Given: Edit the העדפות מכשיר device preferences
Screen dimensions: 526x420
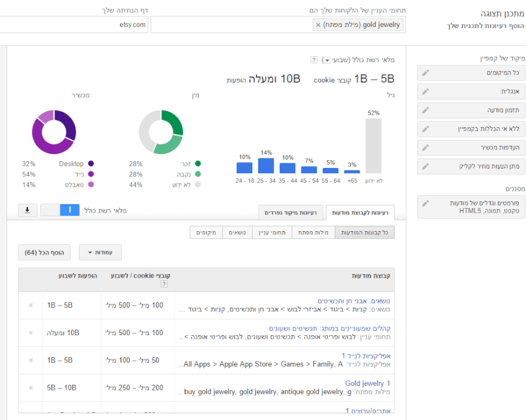Looking at the screenshot, I should pos(426,148).
